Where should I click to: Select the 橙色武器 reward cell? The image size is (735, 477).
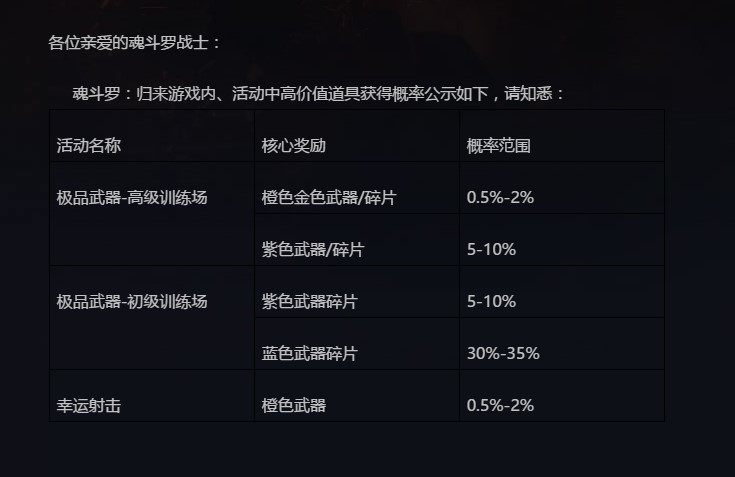pyautogui.click(x=293, y=406)
